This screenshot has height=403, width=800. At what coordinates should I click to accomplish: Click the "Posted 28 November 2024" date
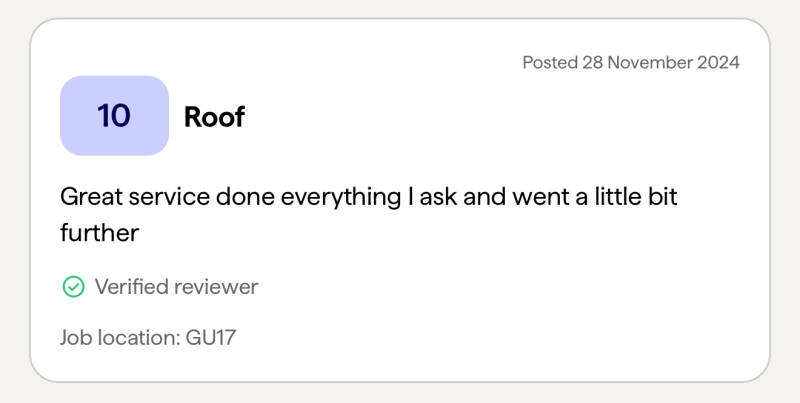631,62
